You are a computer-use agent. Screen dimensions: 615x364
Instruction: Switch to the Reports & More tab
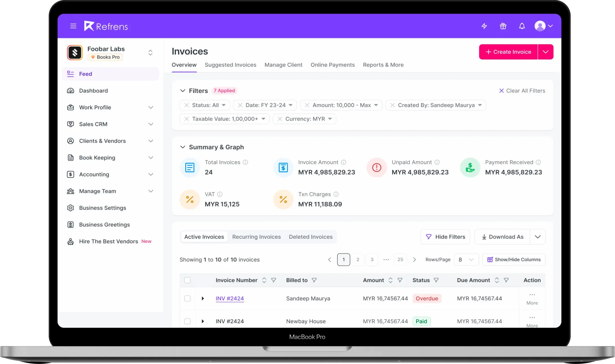coord(383,64)
